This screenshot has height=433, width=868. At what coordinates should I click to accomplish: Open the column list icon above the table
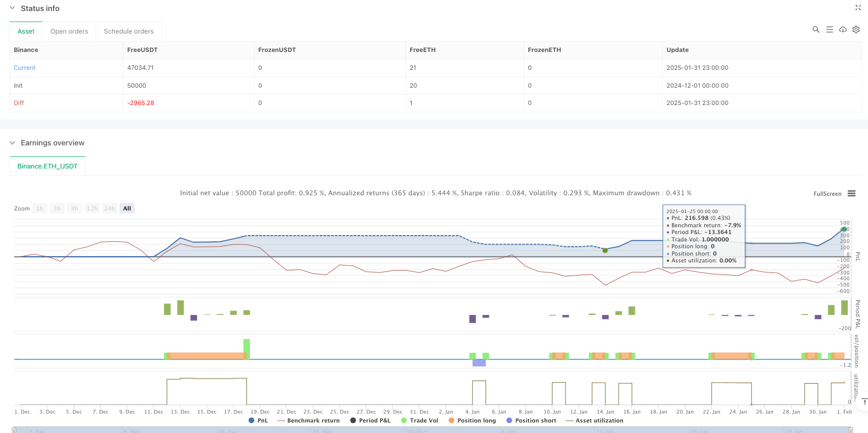tap(829, 30)
